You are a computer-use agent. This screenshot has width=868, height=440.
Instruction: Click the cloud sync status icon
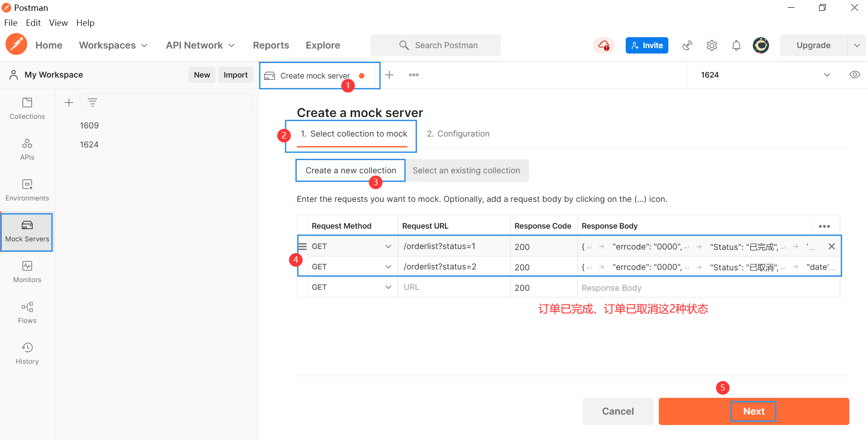(603, 45)
